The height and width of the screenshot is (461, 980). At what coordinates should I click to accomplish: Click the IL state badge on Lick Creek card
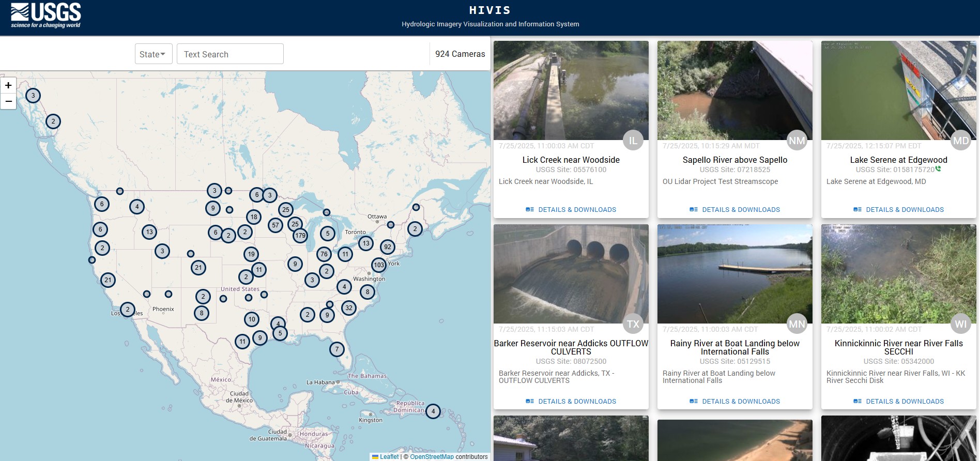[x=633, y=141]
